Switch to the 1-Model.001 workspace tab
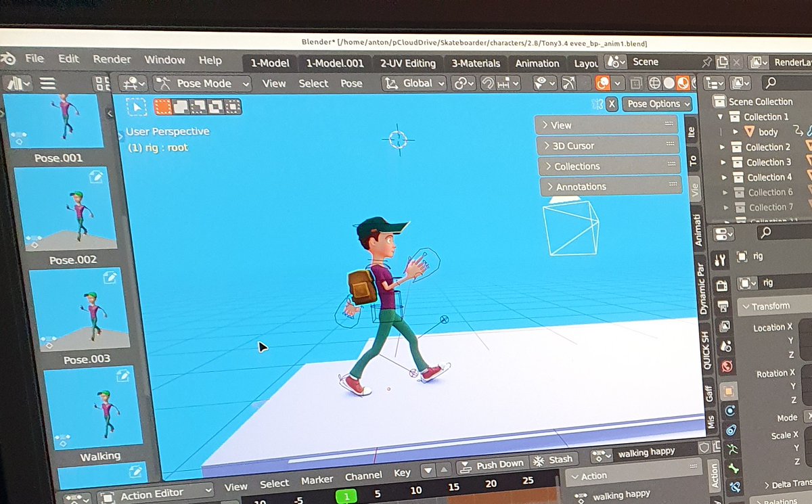The height and width of the screenshot is (504, 812). click(x=334, y=63)
